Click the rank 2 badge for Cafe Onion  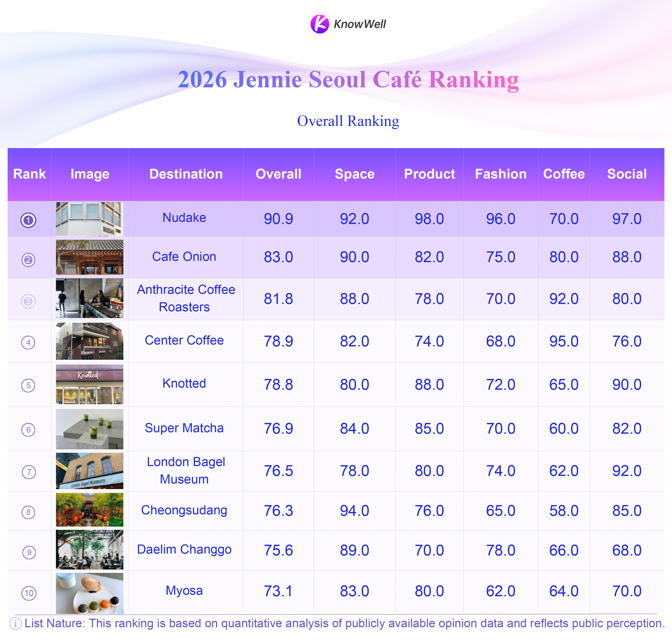point(28,260)
